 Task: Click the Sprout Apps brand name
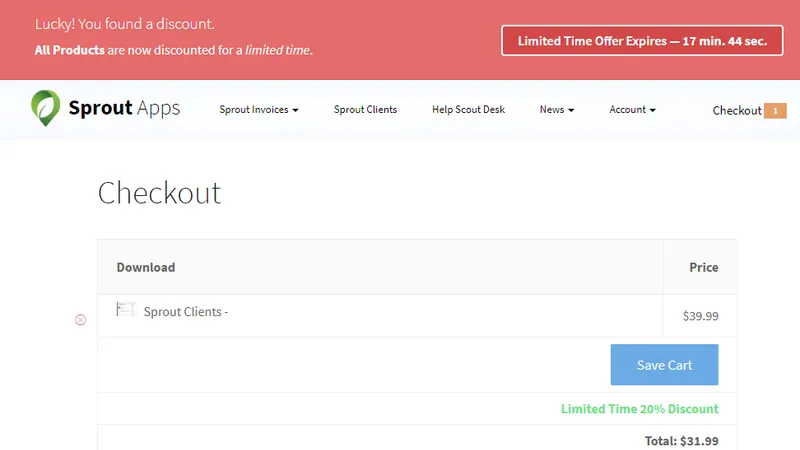pyautogui.click(x=124, y=108)
